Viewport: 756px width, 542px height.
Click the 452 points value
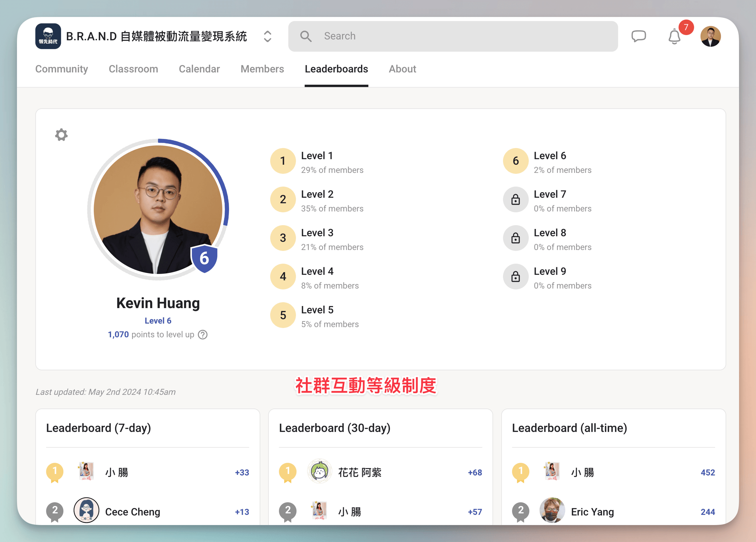coord(708,472)
